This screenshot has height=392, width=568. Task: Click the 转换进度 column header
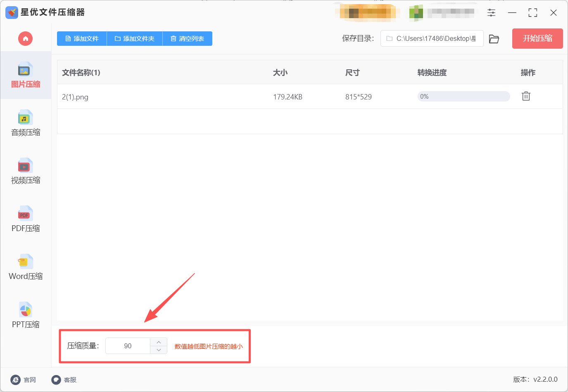432,73
